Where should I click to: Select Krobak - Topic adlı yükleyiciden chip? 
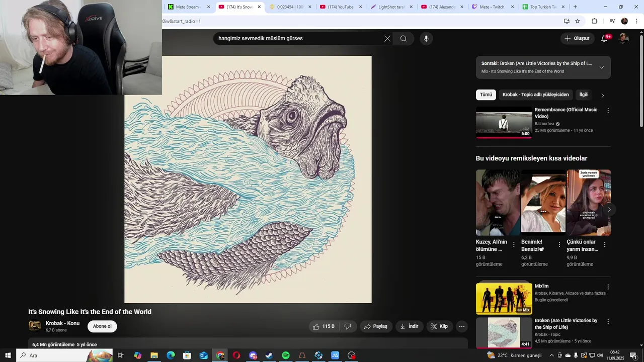pyautogui.click(x=535, y=95)
